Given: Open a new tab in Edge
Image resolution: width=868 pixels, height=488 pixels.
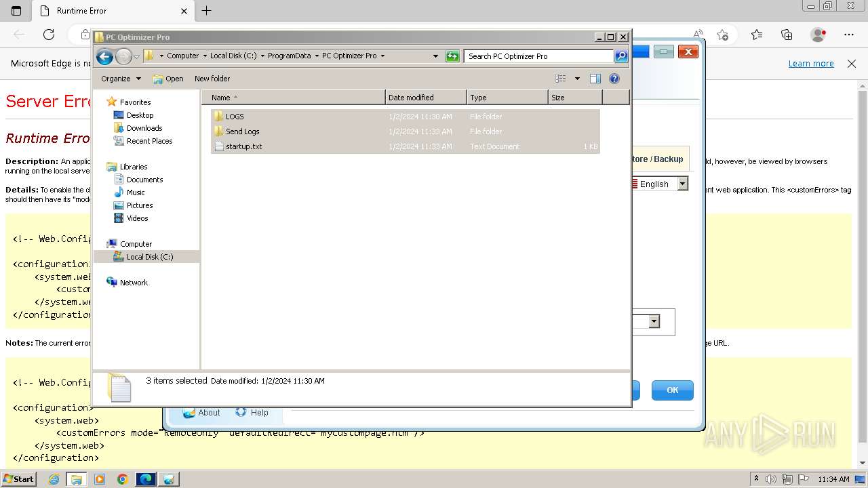Looking at the screenshot, I should click(207, 11).
